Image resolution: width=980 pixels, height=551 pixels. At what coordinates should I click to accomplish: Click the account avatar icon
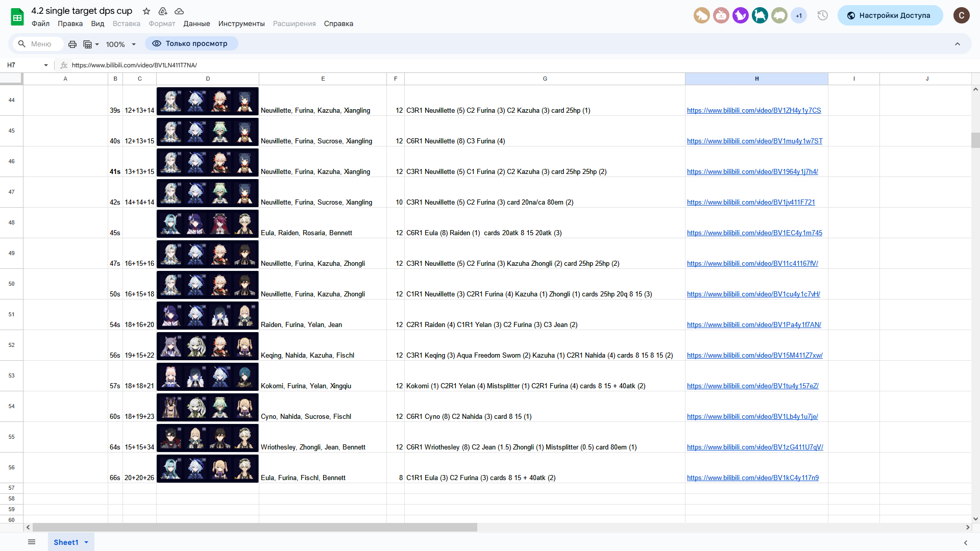coord(961,15)
